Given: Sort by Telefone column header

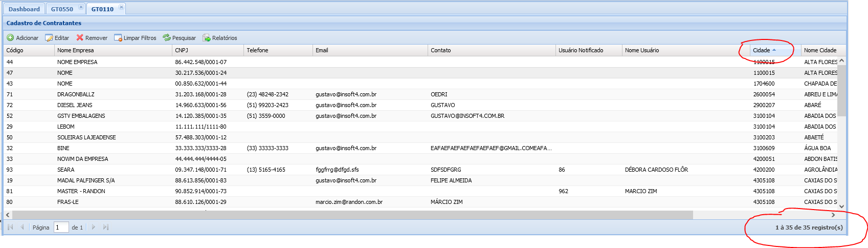Looking at the screenshot, I should [x=278, y=50].
